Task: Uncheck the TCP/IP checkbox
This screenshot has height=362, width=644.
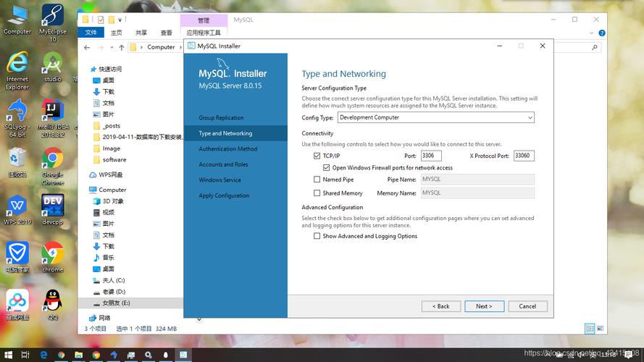Action: (317, 156)
